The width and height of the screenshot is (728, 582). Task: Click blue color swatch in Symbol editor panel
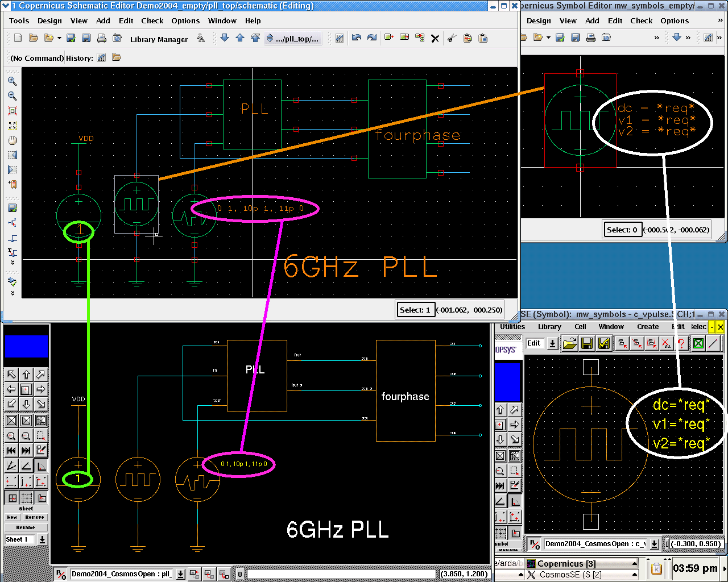tap(507, 382)
